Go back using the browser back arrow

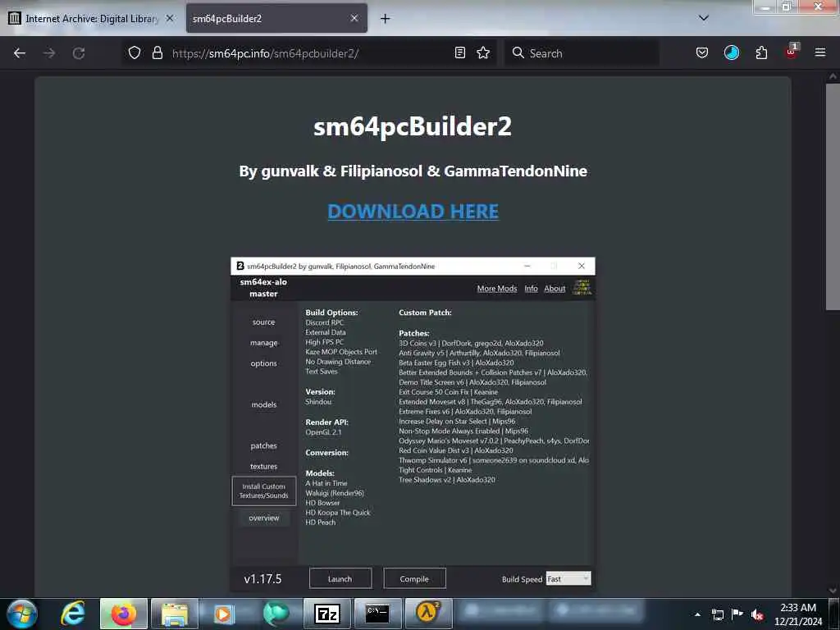coord(20,53)
